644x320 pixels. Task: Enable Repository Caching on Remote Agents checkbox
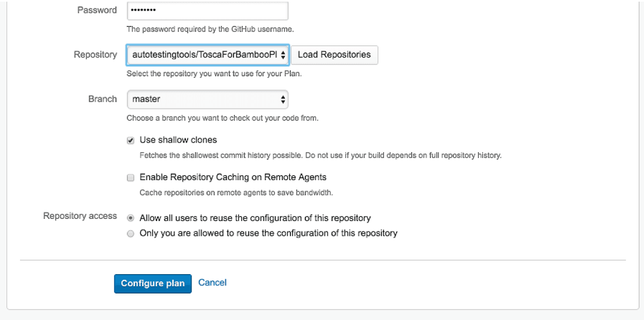pos(131,178)
